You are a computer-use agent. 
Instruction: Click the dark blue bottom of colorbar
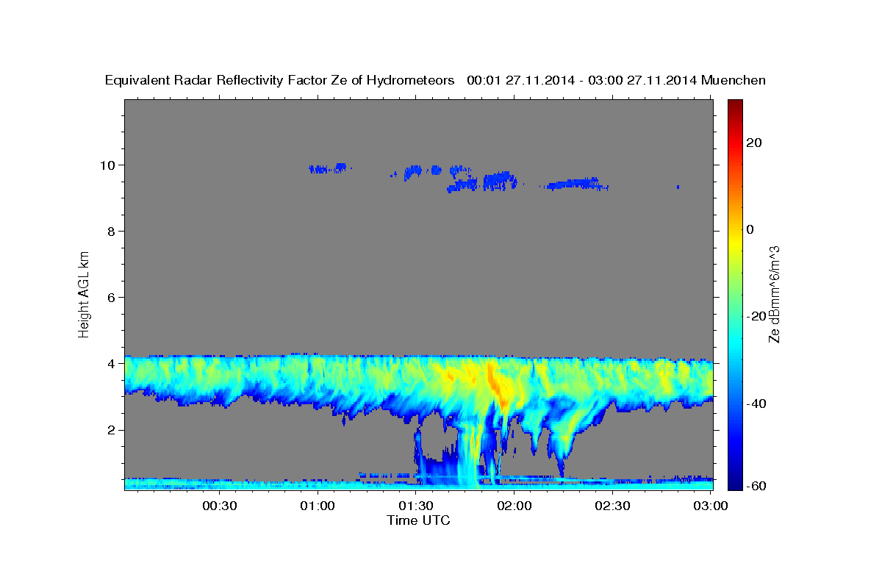tap(734, 481)
